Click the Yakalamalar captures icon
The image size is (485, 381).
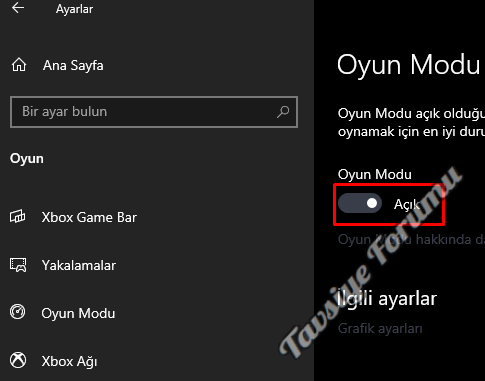[18, 265]
